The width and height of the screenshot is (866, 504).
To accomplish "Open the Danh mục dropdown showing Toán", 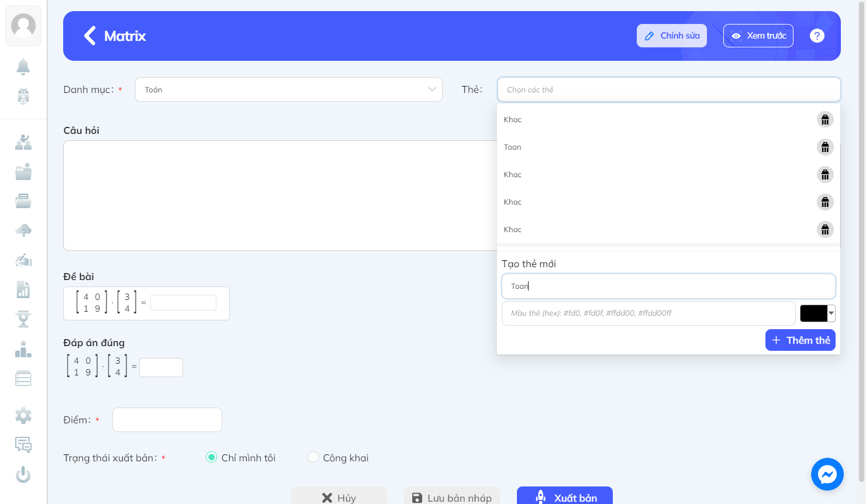I will coord(289,89).
